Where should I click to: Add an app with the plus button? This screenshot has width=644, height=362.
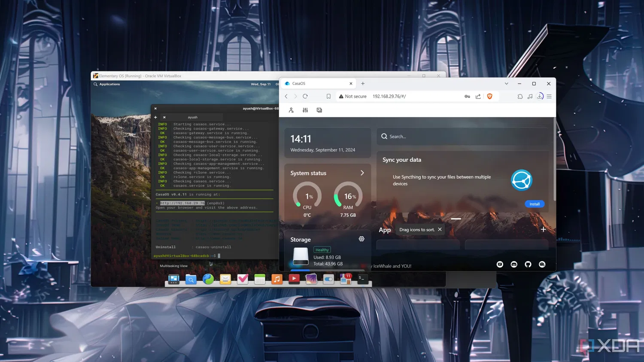pyautogui.click(x=544, y=229)
